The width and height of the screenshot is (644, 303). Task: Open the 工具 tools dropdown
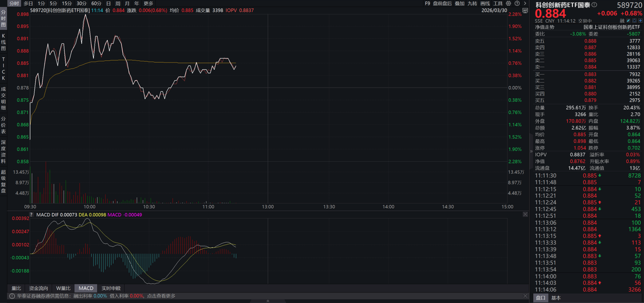[498, 3]
